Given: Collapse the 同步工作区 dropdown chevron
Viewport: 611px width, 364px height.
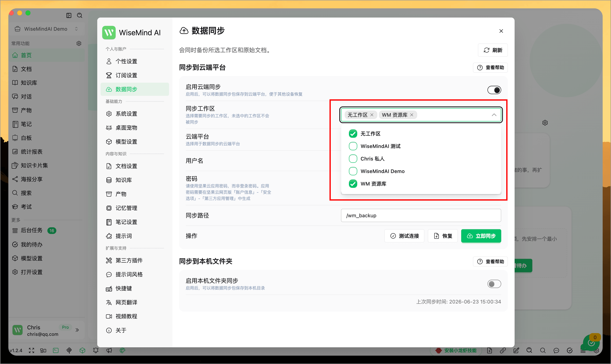Looking at the screenshot, I should coord(494,115).
